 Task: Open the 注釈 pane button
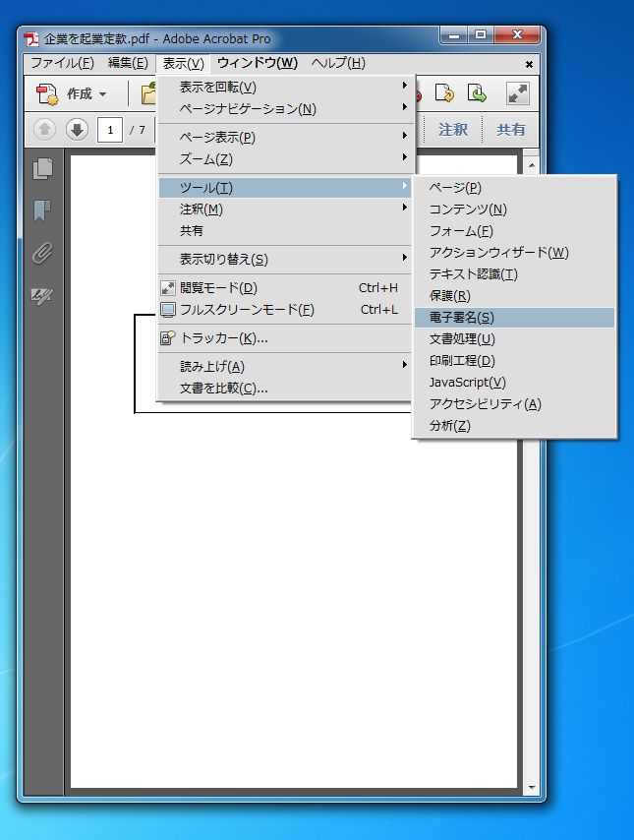(453, 130)
